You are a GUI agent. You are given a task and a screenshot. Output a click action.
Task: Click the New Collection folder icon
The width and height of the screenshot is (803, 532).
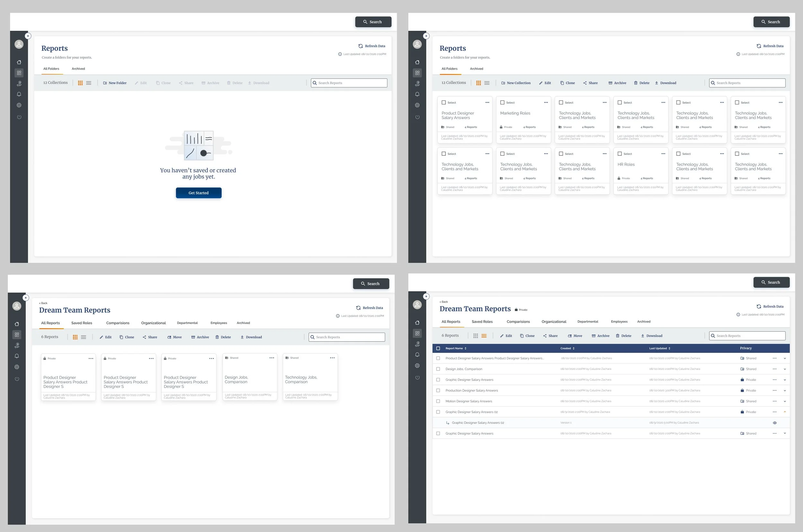pyautogui.click(x=503, y=83)
